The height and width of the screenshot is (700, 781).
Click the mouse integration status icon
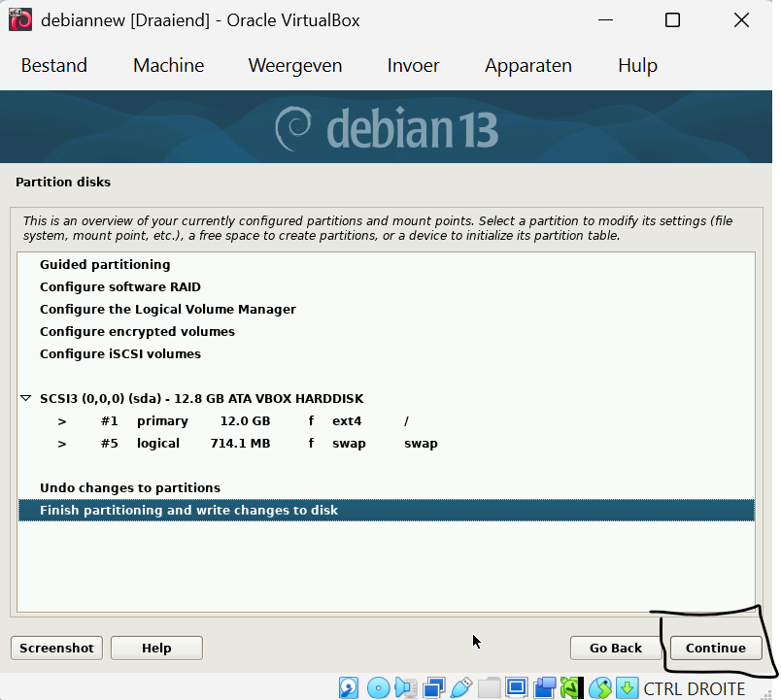coord(599,688)
